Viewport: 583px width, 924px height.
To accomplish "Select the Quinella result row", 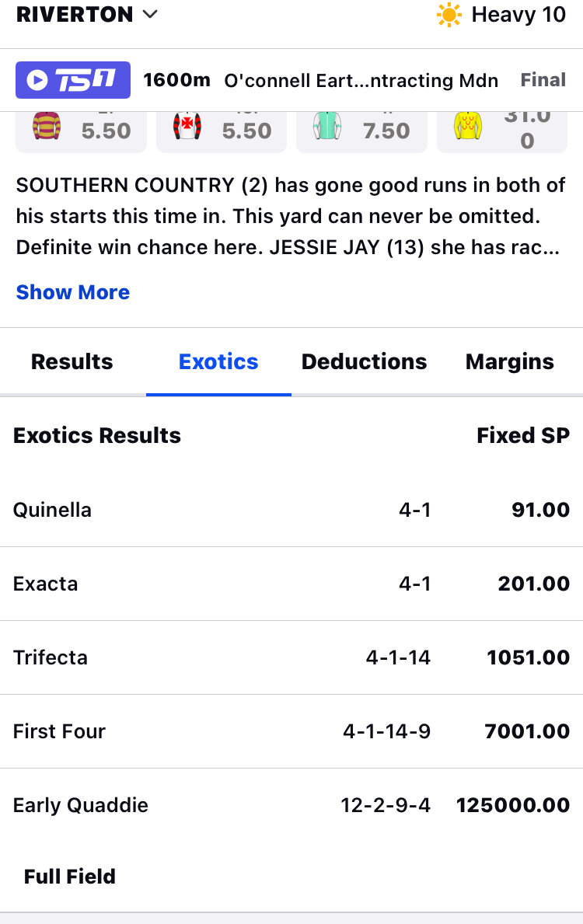I will 291,510.
